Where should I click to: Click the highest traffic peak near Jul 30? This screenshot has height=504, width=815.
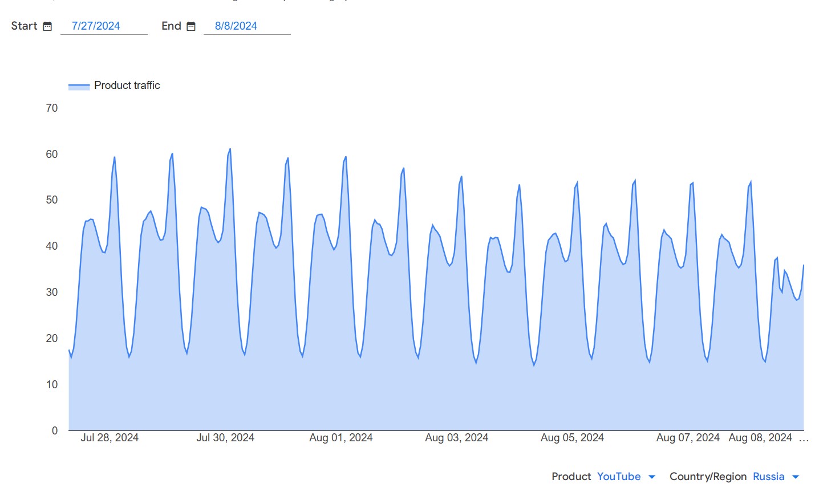pyautogui.click(x=230, y=149)
